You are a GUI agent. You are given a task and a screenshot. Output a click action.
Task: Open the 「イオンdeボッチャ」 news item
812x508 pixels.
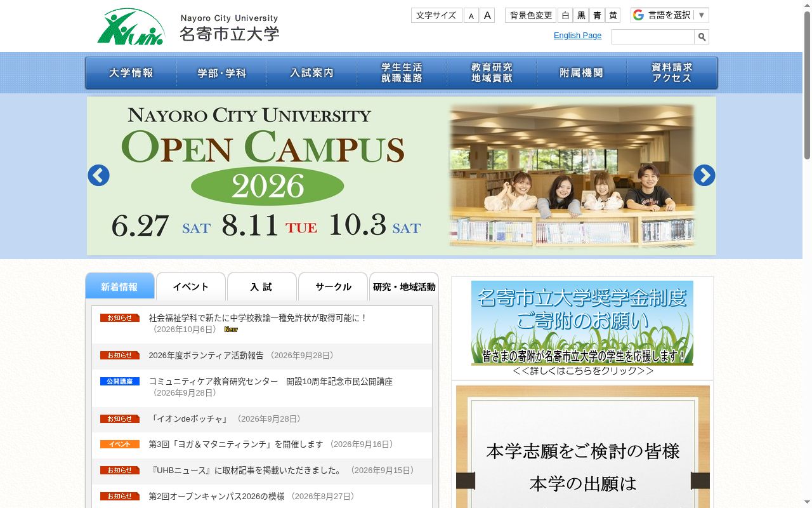click(x=189, y=419)
